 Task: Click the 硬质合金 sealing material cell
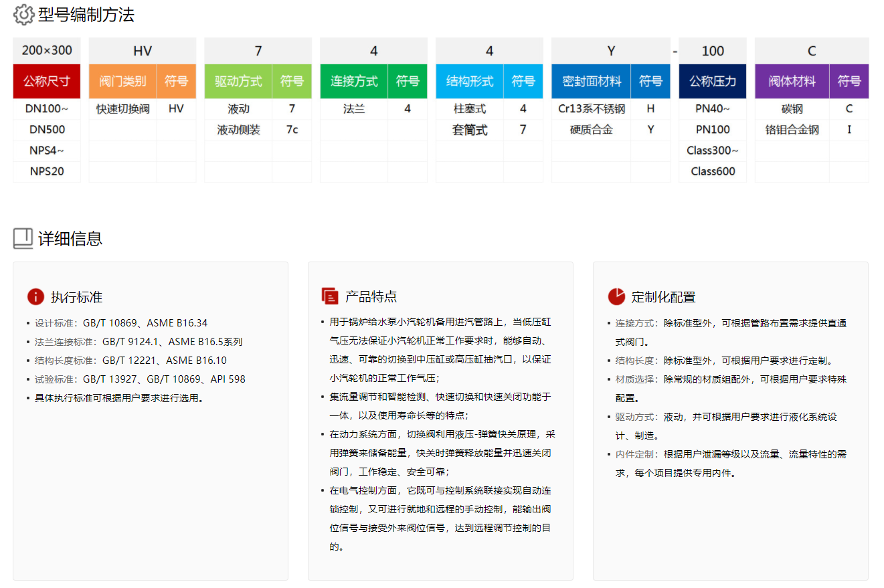click(x=591, y=130)
